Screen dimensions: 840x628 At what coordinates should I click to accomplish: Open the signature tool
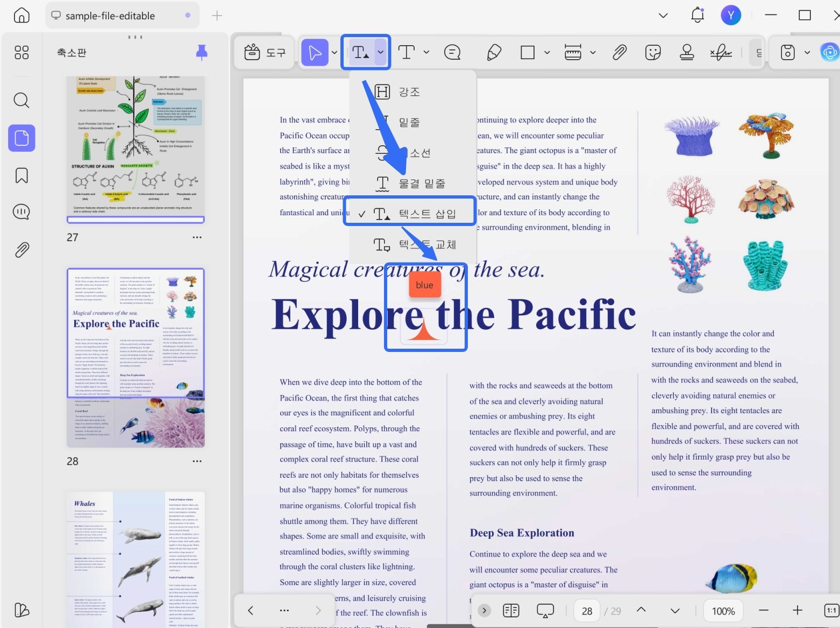[721, 52]
